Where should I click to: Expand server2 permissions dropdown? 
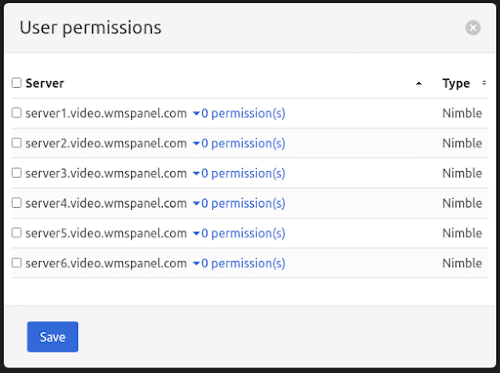tap(239, 143)
